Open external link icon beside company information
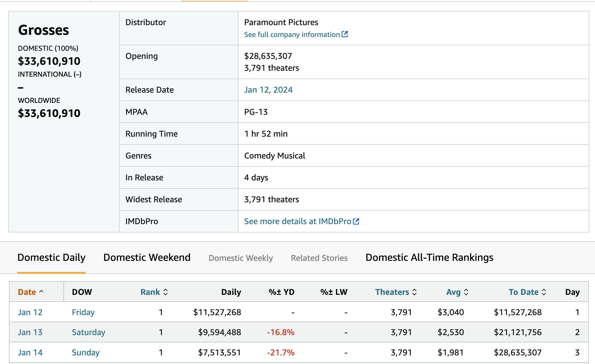 point(345,34)
